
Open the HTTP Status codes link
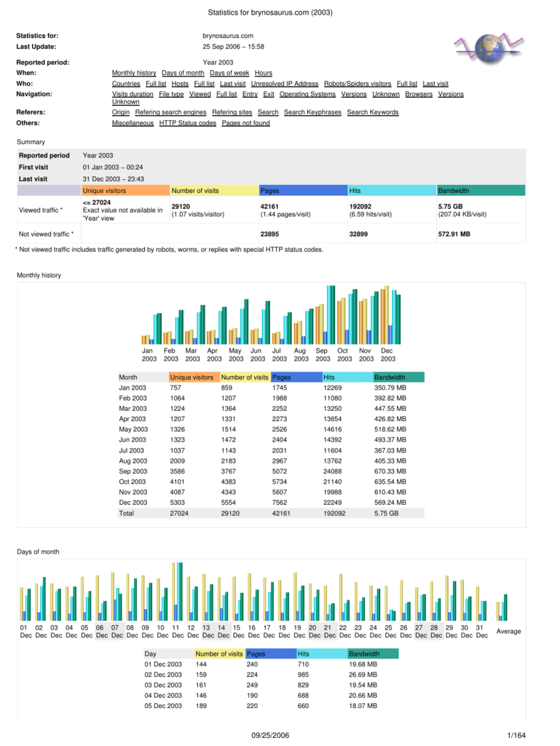coord(188,123)
